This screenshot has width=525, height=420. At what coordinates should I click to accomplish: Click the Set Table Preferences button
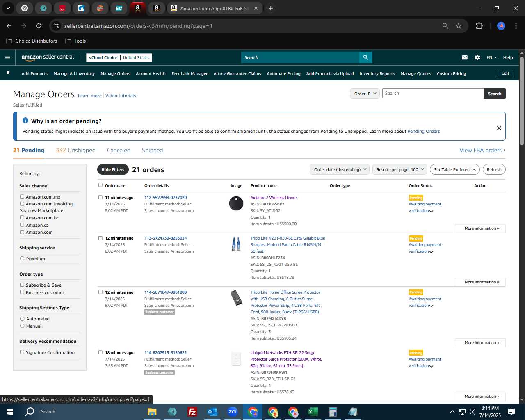pyautogui.click(x=455, y=169)
